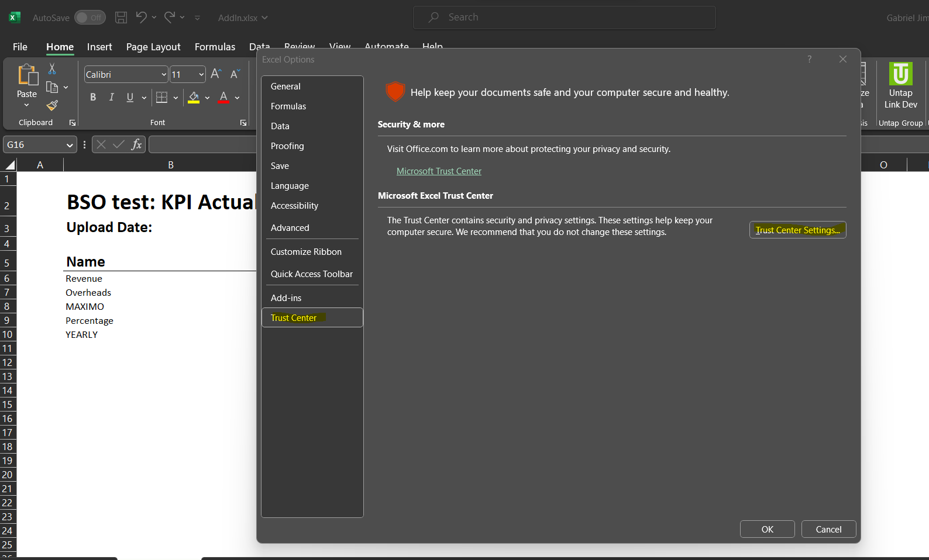Open the Microsoft Trust Center link
The image size is (929, 560).
439,171
